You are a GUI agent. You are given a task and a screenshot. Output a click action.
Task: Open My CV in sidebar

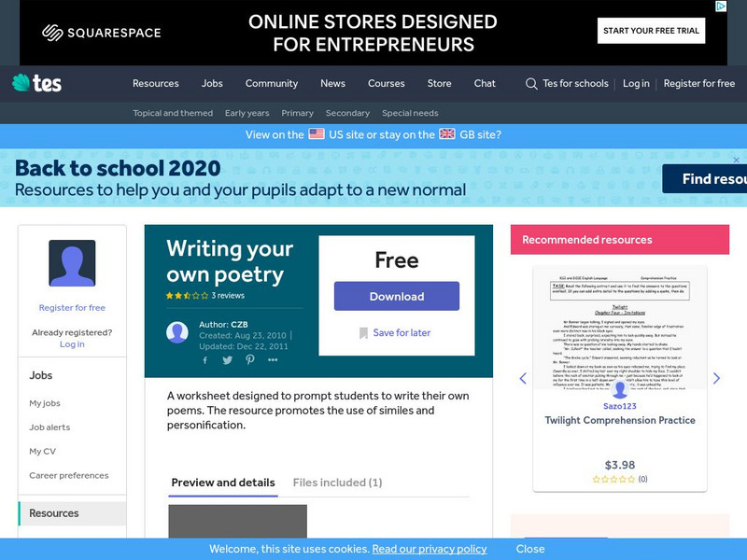pos(42,452)
